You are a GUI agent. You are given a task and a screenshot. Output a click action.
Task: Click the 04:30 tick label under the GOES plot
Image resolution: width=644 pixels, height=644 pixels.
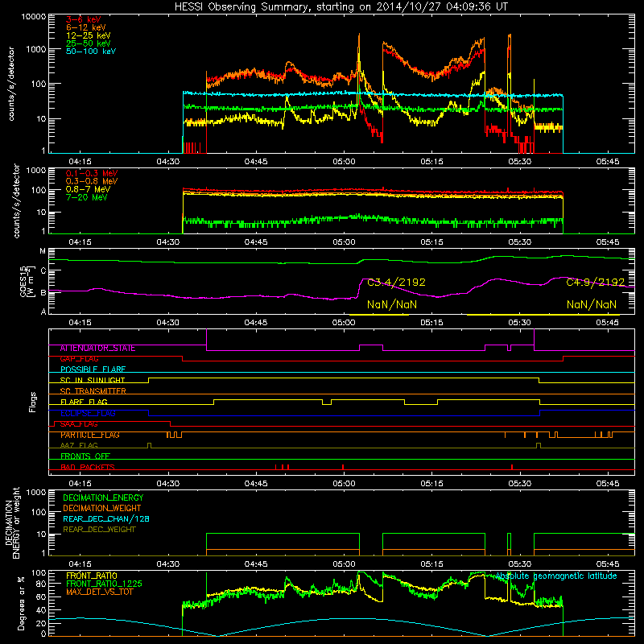pyautogui.click(x=168, y=323)
